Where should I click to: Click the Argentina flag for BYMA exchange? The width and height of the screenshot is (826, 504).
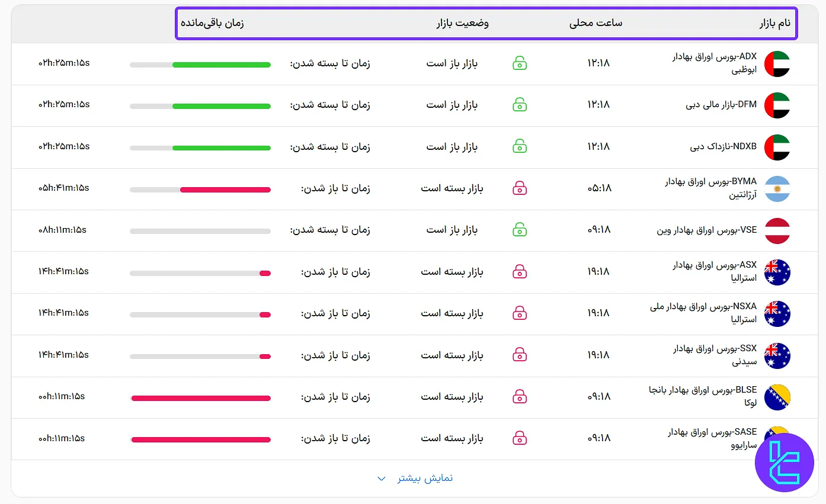pyautogui.click(x=777, y=188)
